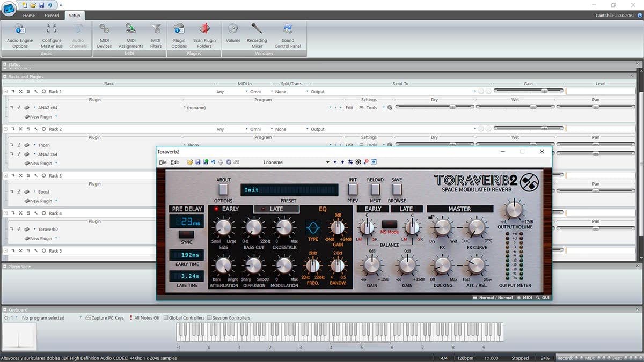The height and width of the screenshot is (362, 644).
Task: Click the EQ TYPE curve selector
Action: [313, 228]
